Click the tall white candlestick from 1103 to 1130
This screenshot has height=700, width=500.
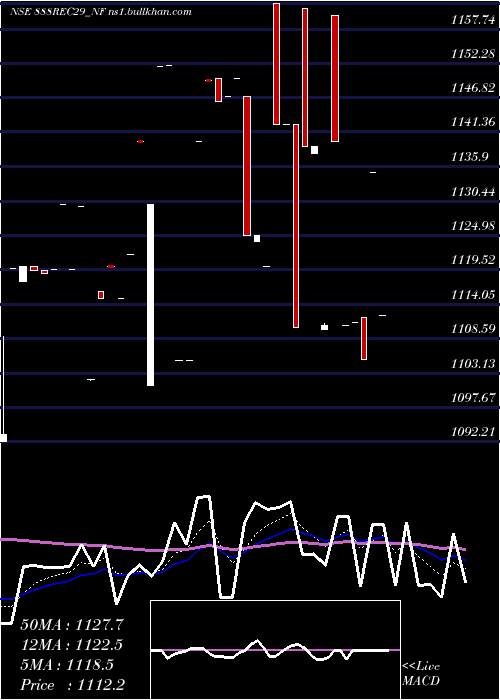150,295
